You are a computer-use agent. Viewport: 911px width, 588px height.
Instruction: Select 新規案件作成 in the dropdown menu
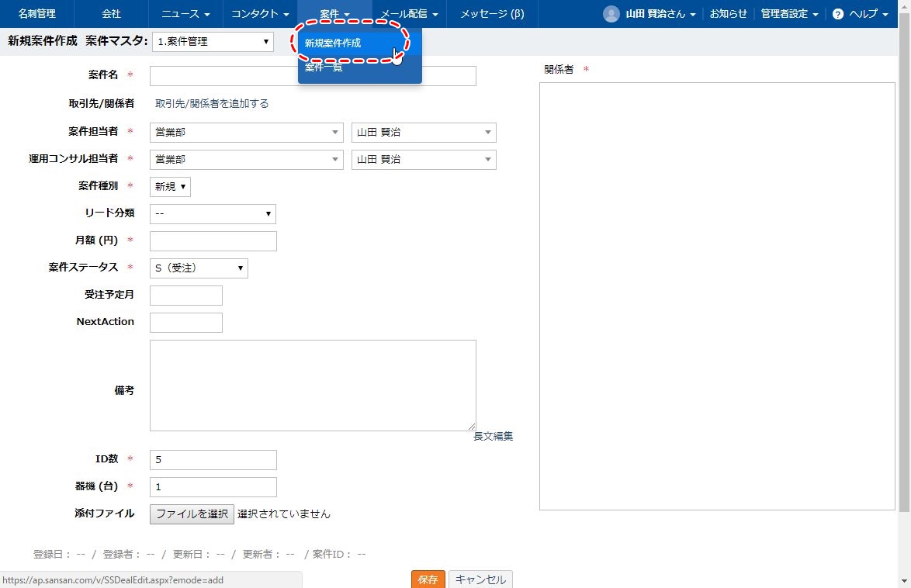pos(359,43)
